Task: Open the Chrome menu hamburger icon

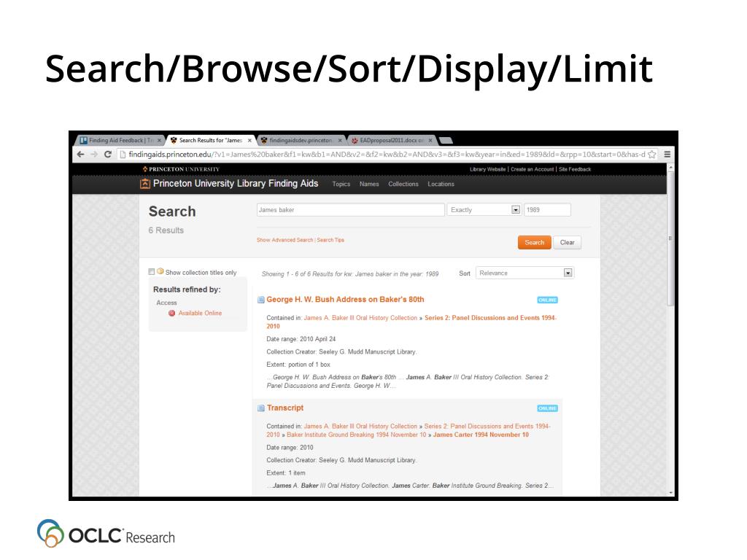Action: pyautogui.click(x=667, y=155)
